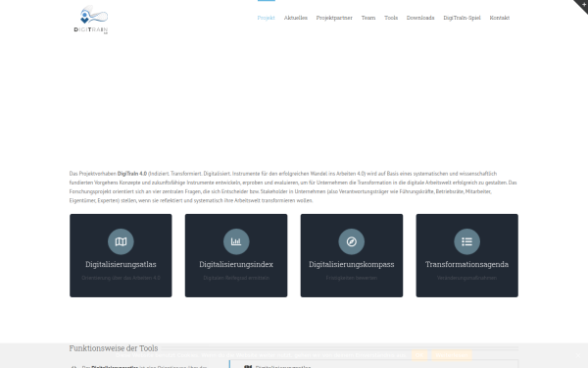Open the Aktuelles page
This screenshot has height=368, width=588.
coord(296,18)
